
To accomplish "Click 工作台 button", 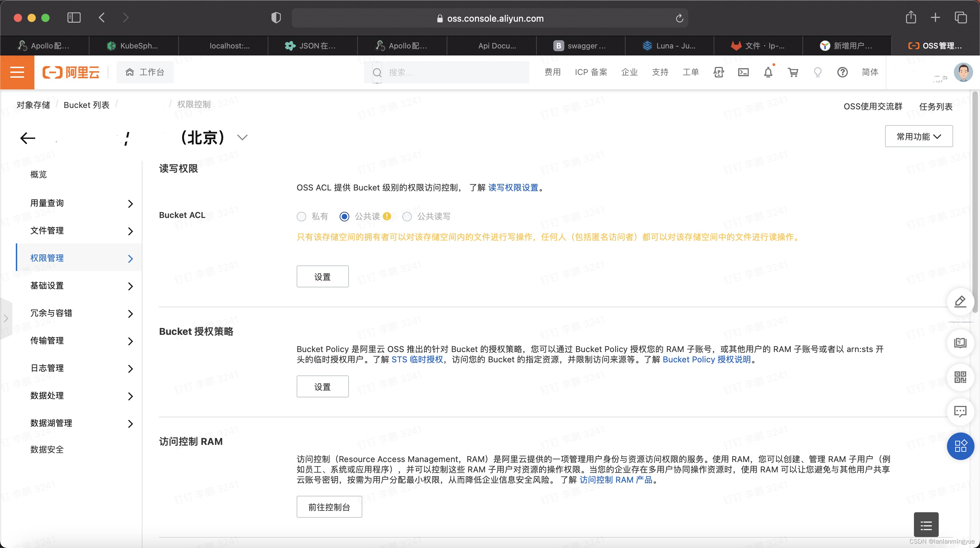I will pyautogui.click(x=145, y=72).
